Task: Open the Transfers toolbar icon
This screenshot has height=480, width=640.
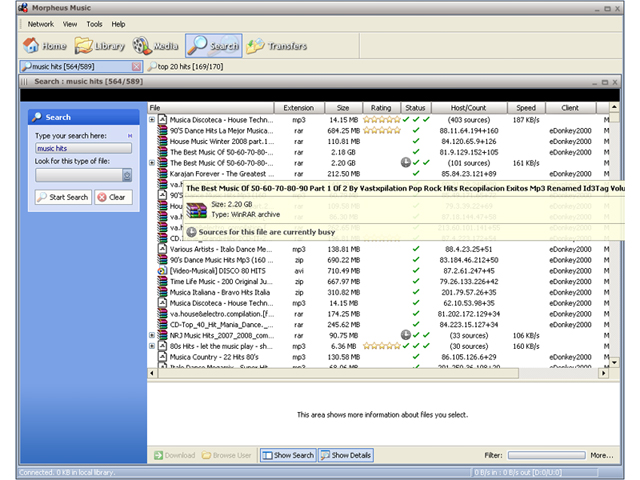Action: pos(255,46)
